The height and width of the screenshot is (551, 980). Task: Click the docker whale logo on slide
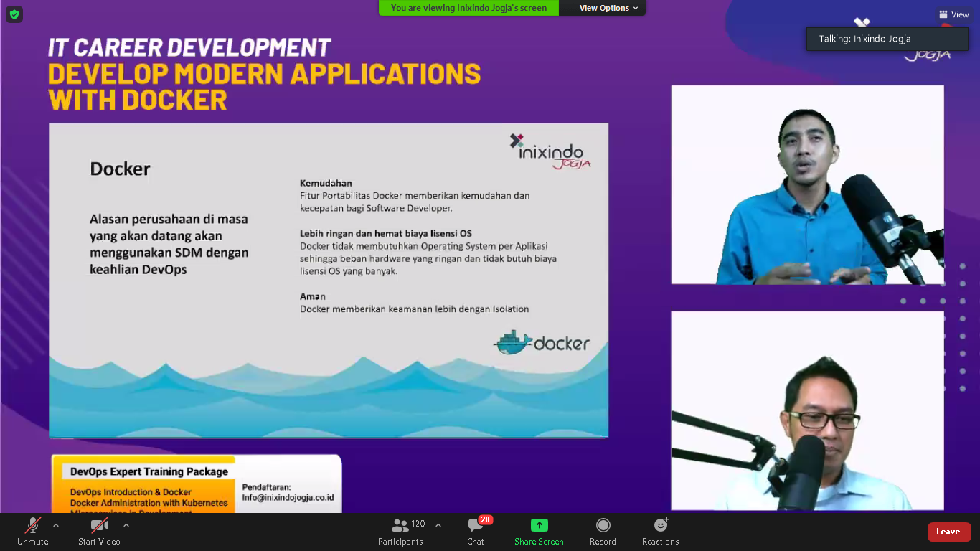tap(542, 342)
